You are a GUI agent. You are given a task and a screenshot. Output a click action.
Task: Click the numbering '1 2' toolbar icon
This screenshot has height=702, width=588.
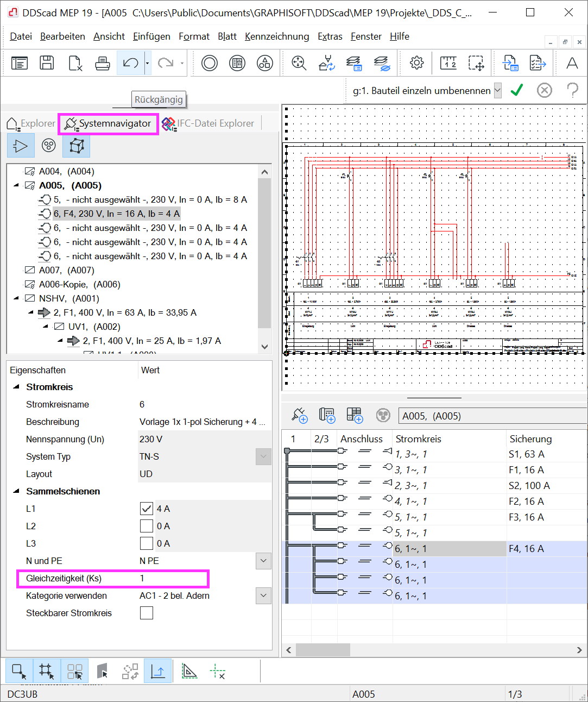(x=448, y=63)
